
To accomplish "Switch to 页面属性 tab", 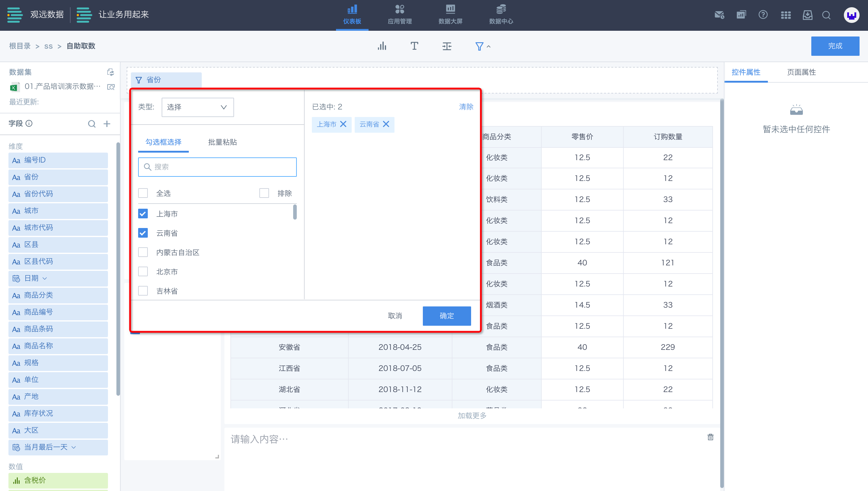I will (801, 72).
